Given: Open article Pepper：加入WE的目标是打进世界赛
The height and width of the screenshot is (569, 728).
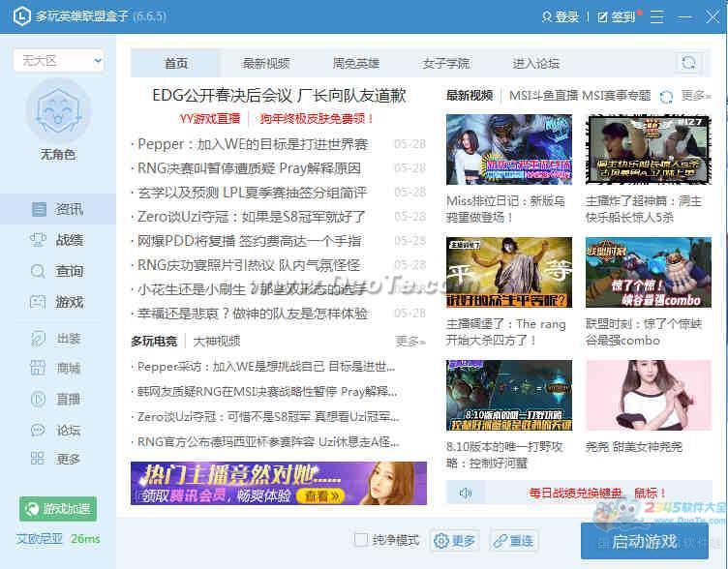Looking at the screenshot, I should (253, 144).
